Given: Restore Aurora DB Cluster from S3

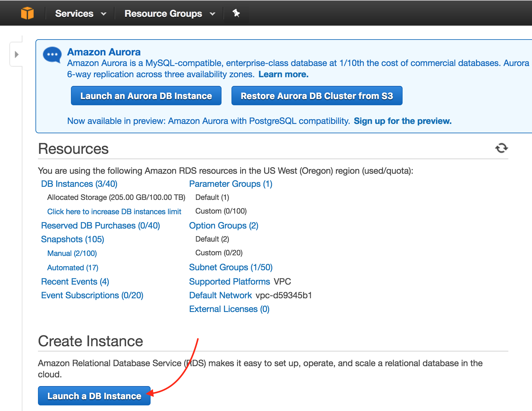Looking at the screenshot, I should 317,96.
